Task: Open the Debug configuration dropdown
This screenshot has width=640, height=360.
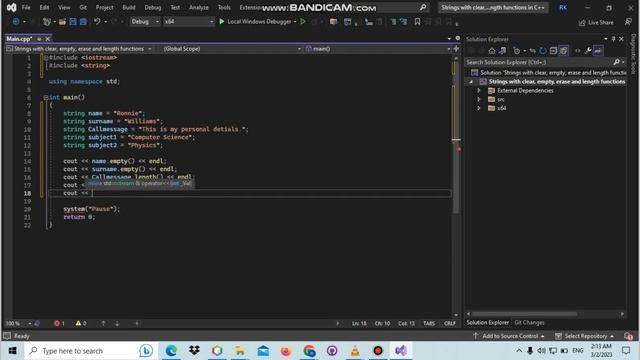Action: (x=145, y=22)
